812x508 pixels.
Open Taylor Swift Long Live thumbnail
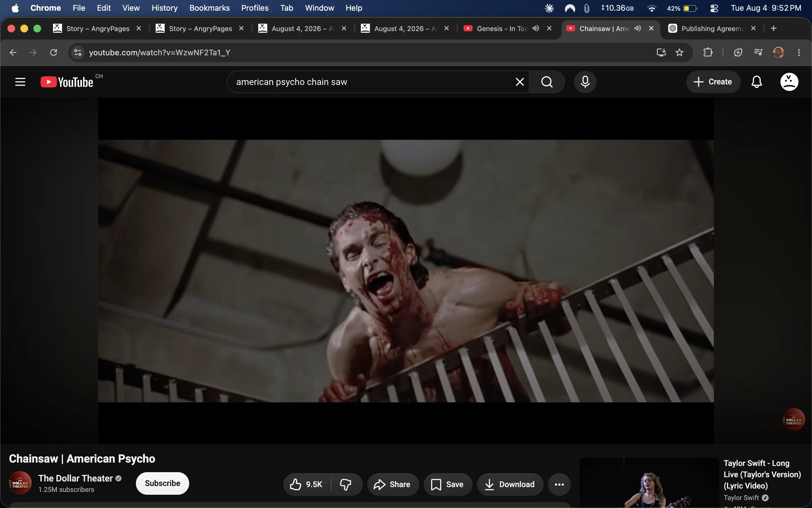[x=649, y=483]
